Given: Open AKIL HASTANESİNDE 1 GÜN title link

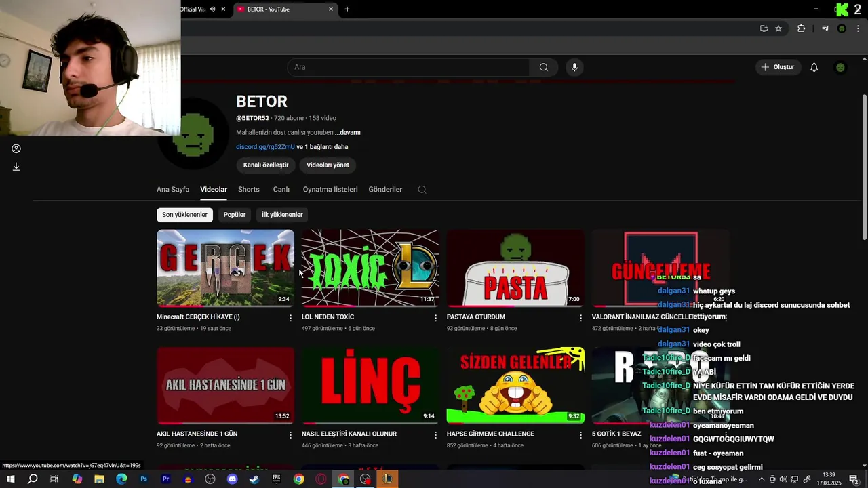Looking at the screenshot, I should click(197, 434).
